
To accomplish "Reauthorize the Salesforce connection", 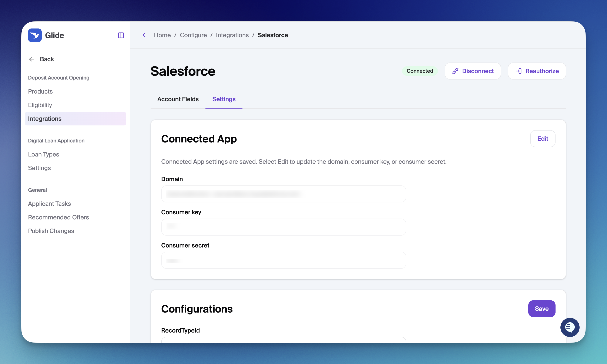I will tap(537, 71).
